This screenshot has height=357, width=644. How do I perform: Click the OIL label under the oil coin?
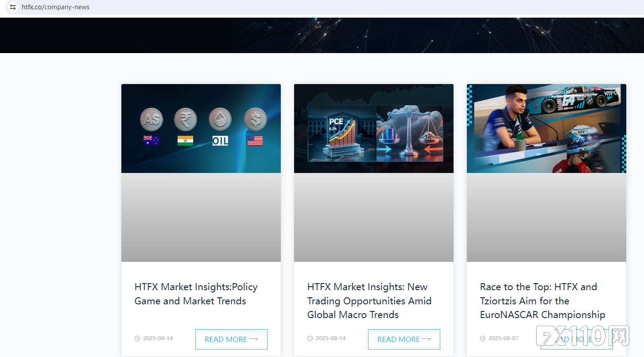point(220,141)
